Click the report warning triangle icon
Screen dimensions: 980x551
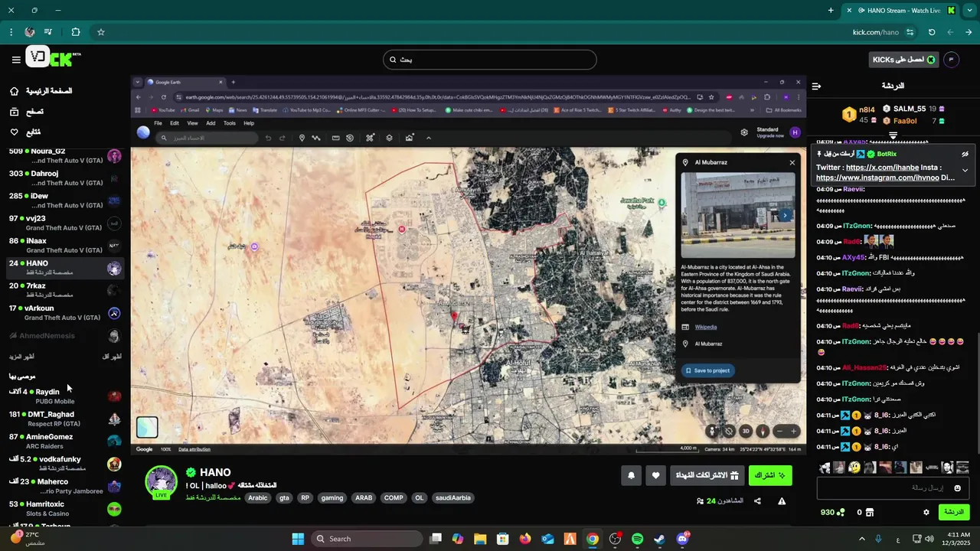(x=782, y=501)
